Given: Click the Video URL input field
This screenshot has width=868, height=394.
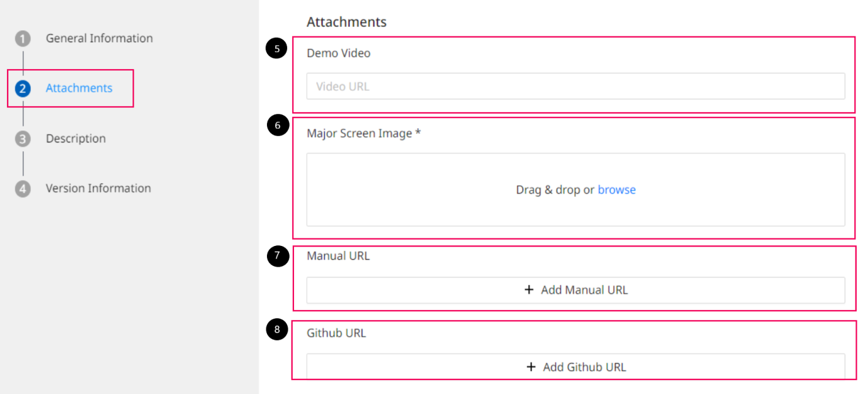Looking at the screenshot, I should pos(575,87).
